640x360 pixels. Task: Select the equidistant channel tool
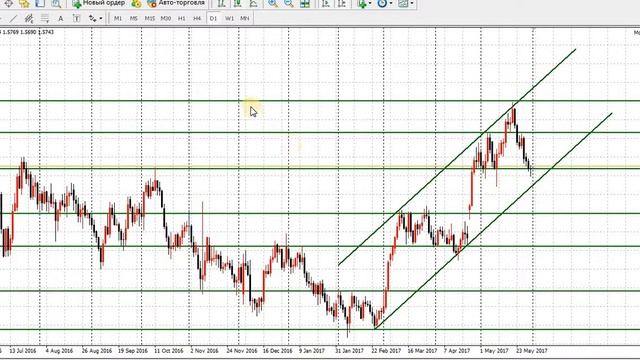tap(29, 18)
